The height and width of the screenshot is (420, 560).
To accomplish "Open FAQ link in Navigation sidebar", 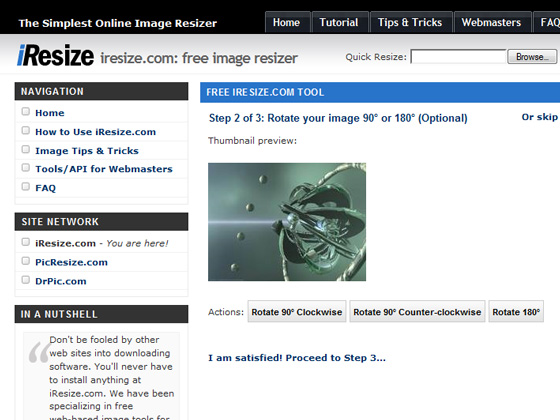I will click(45, 188).
